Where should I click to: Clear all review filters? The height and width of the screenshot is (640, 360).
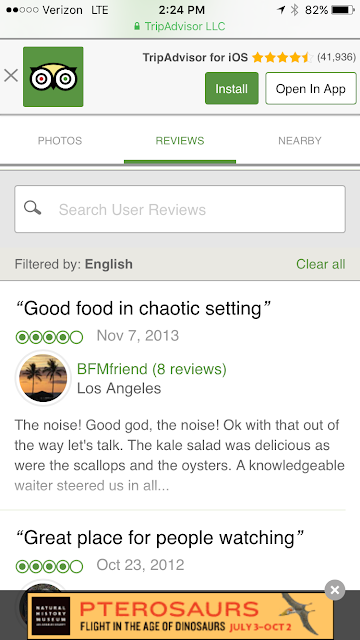tap(321, 264)
